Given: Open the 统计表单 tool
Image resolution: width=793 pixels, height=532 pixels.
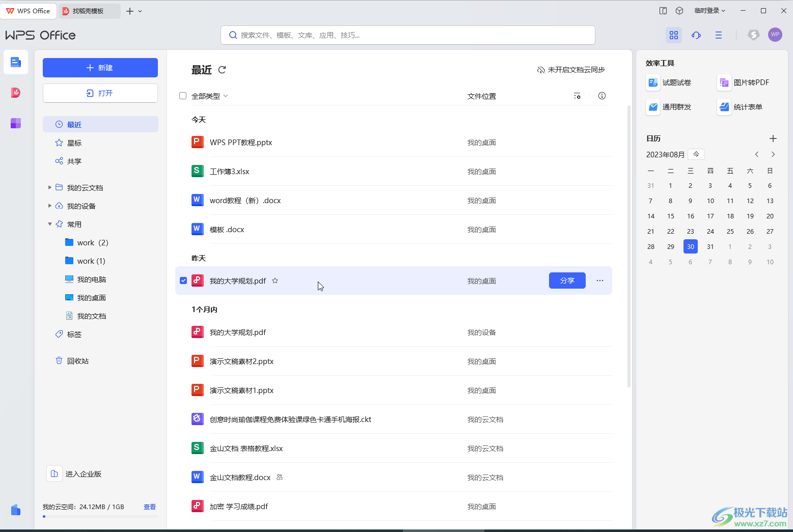Looking at the screenshot, I should [740, 107].
